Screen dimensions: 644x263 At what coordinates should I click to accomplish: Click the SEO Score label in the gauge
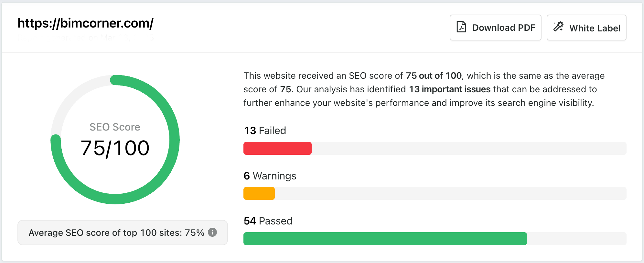(115, 127)
